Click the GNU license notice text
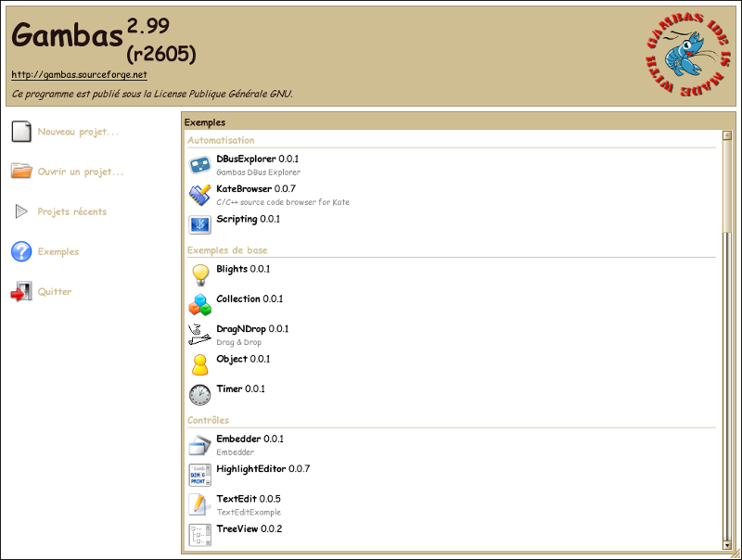Viewport: 742px width, 560px height. [x=152, y=94]
